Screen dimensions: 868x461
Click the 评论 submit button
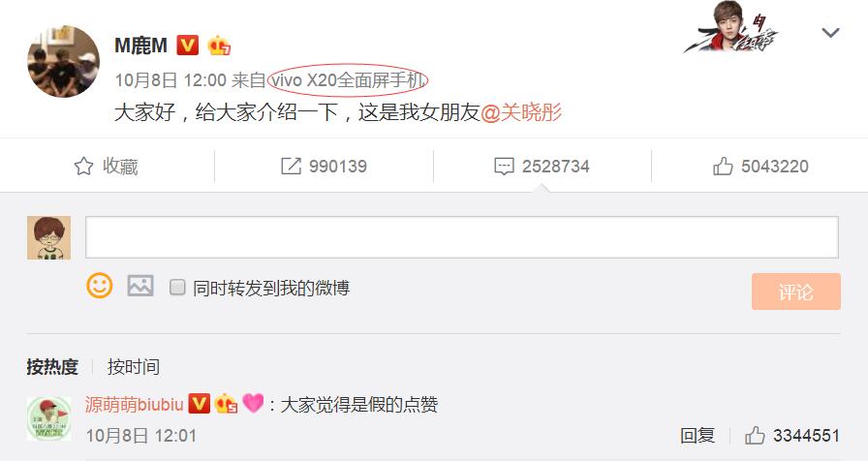(x=796, y=292)
